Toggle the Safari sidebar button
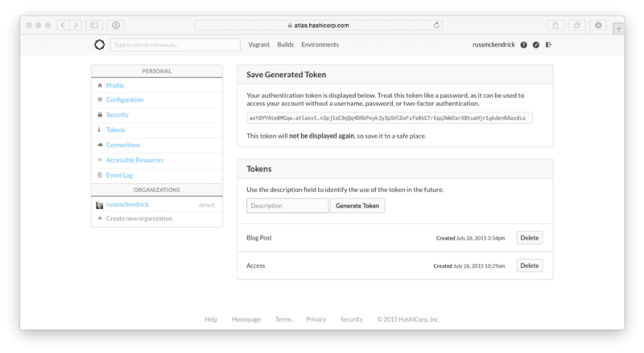 point(93,25)
